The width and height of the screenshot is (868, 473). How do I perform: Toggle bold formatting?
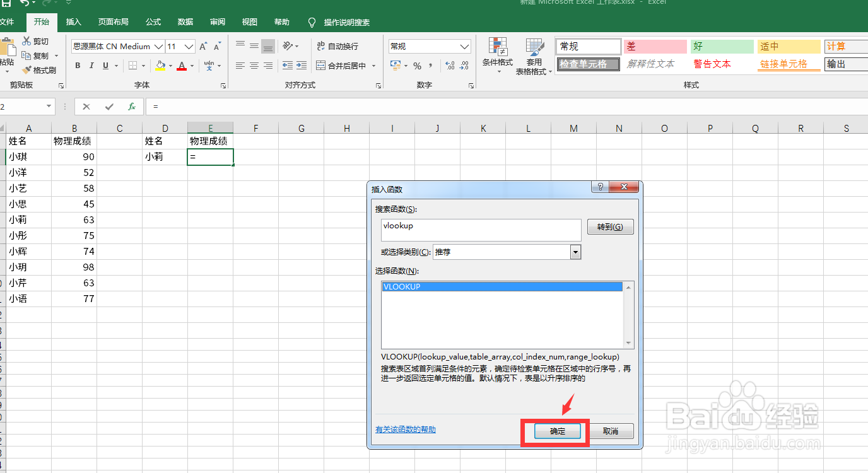pos(77,65)
